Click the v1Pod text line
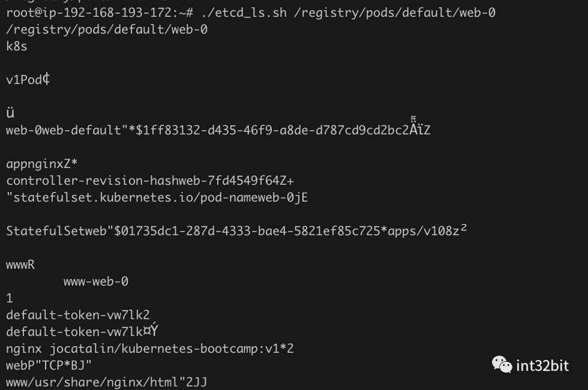 click(x=28, y=80)
